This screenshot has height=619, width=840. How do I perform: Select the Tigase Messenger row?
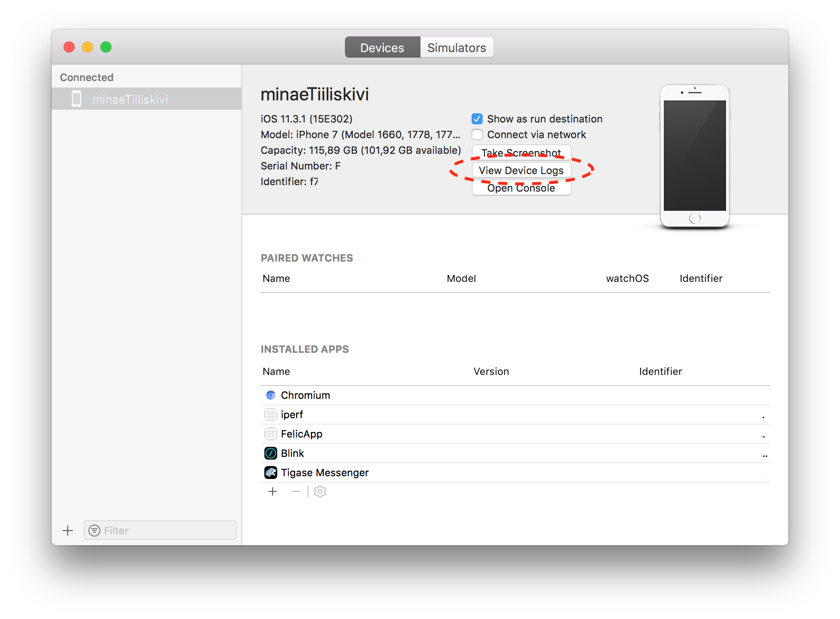[x=515, y=473]
